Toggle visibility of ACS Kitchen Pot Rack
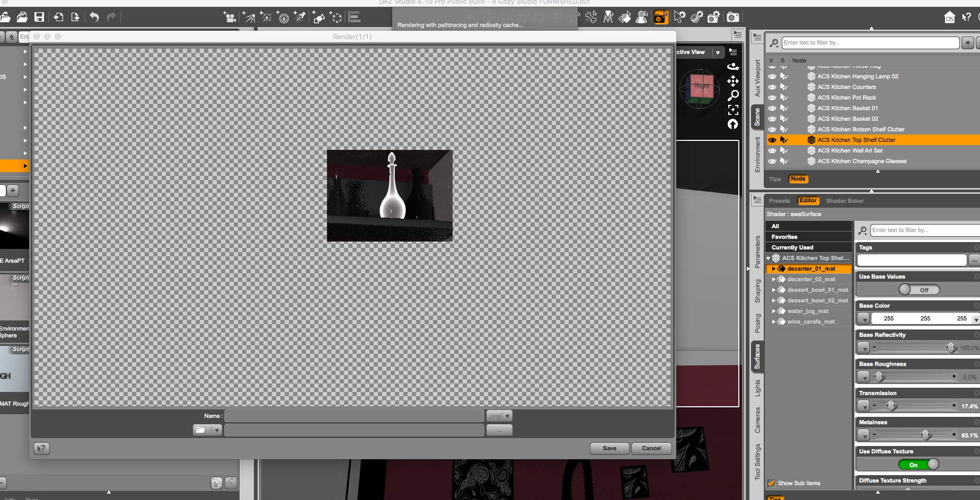Screen dimensions: 980x500 pos(772,97)
